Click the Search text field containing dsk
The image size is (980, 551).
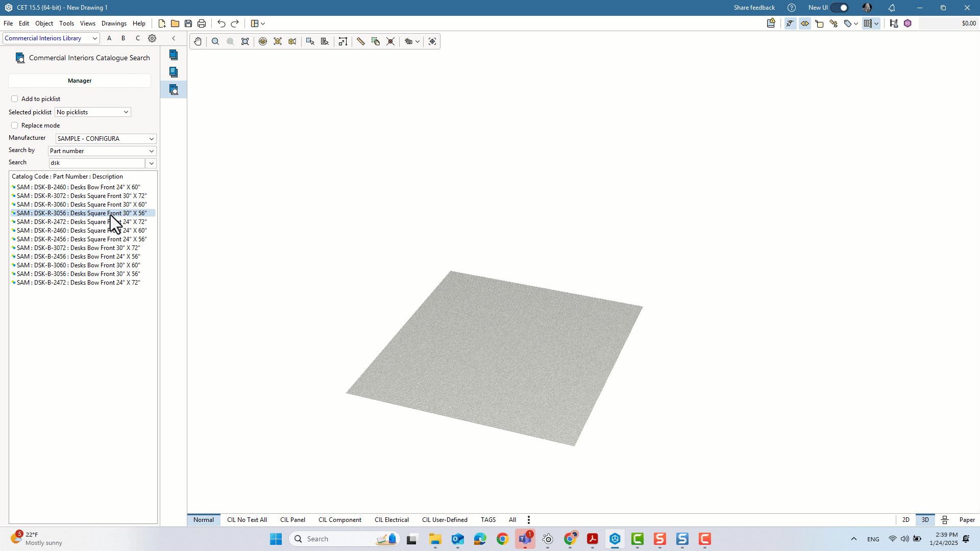coord(97,163)
